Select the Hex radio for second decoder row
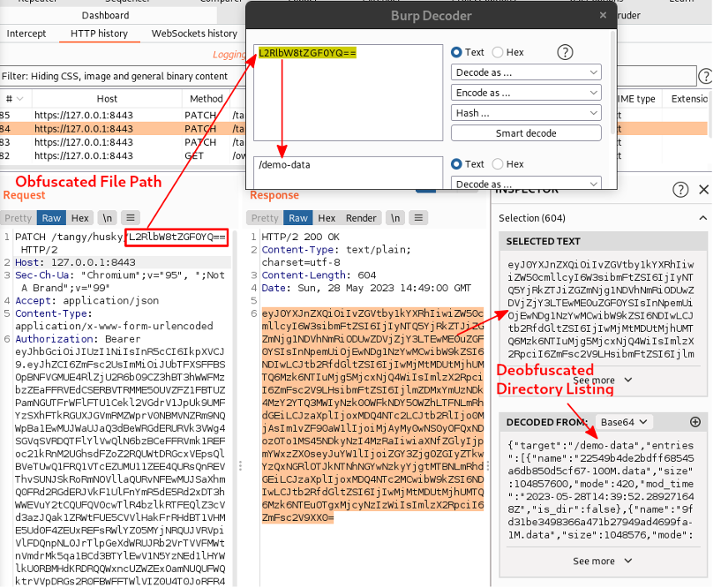The width and height of the screenshot is (721, 588). pyautogui.click(x=498, y=164)
